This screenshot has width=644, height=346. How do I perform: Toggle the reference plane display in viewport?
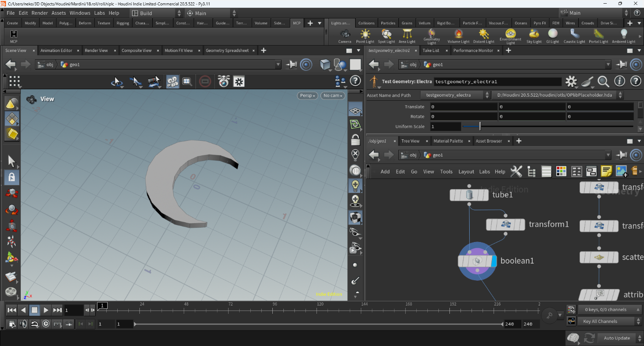tap(355, 110)
